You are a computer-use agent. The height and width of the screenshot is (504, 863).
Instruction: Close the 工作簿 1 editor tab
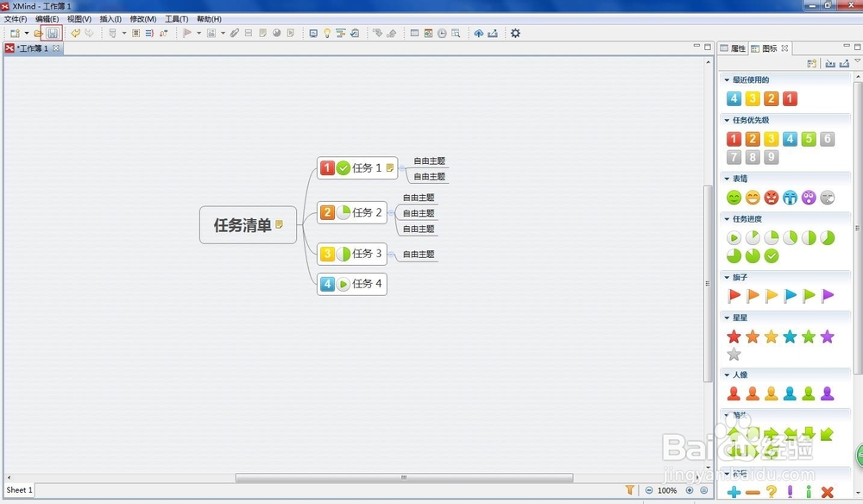coord(55,48)
